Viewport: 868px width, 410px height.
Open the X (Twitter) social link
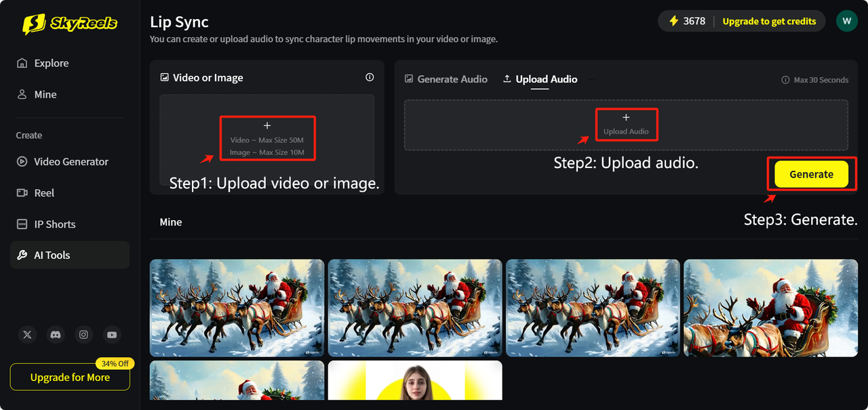[27, 334]
